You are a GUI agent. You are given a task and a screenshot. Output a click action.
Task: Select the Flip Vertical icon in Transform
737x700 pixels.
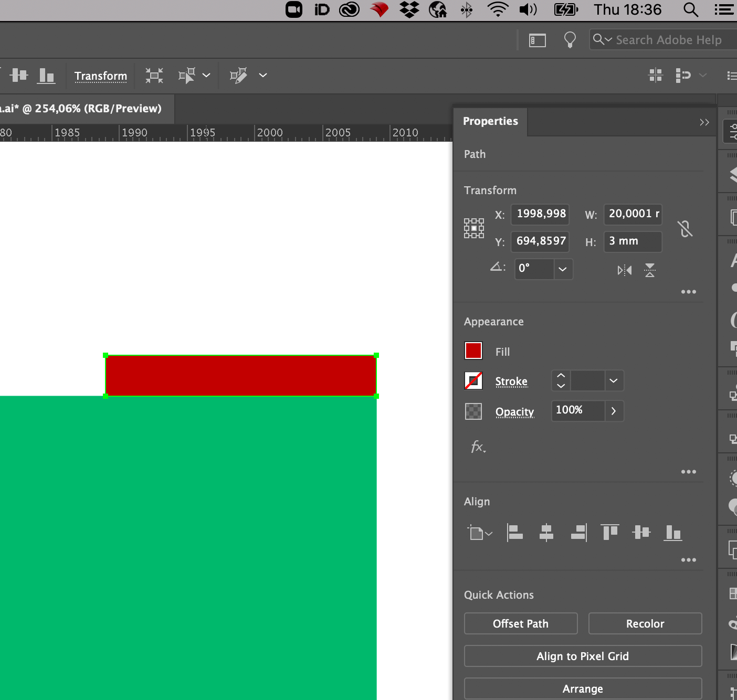tap(650, 270)
